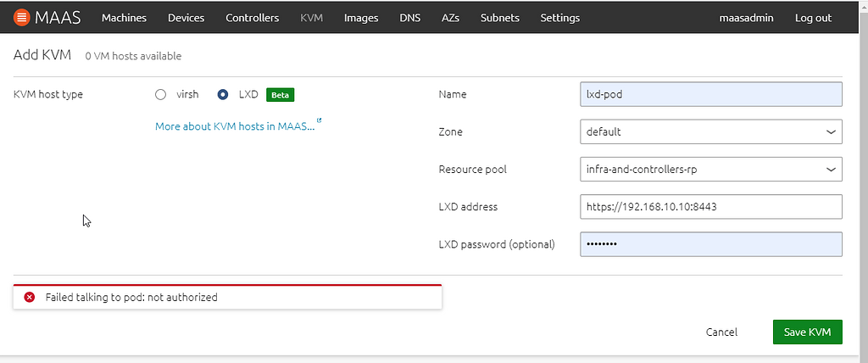This screenshot has height=363, width=868.
Task: Click the Save KVM button
Action: point(808,332)
